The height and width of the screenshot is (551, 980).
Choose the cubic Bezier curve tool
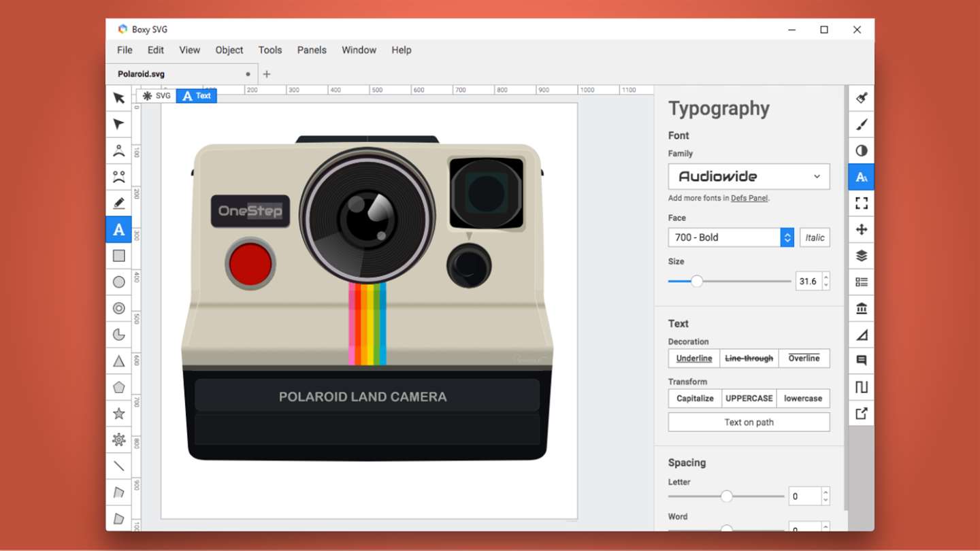[118, 177]
